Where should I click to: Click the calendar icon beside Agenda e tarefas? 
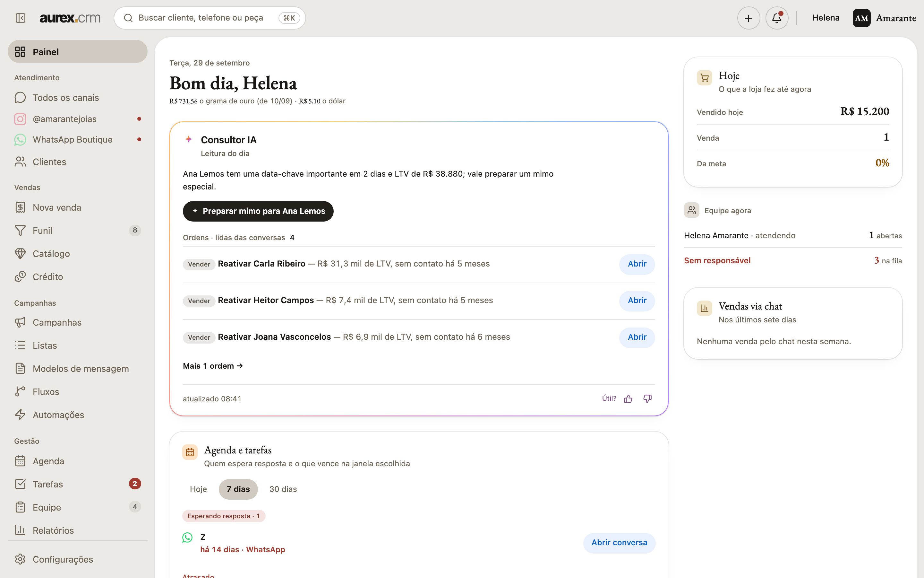[x=190, y=452]
